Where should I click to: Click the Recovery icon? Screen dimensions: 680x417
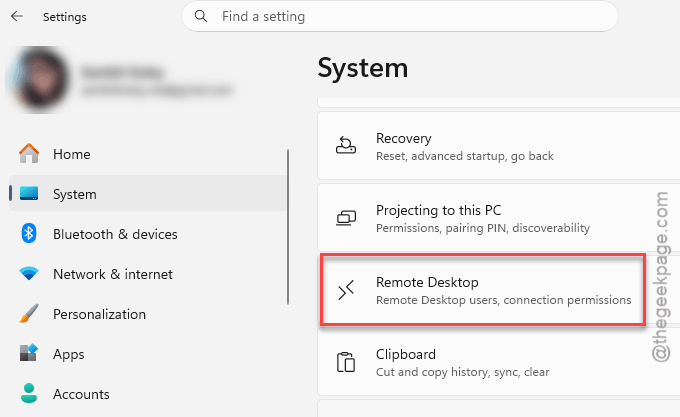pos(346,146)
